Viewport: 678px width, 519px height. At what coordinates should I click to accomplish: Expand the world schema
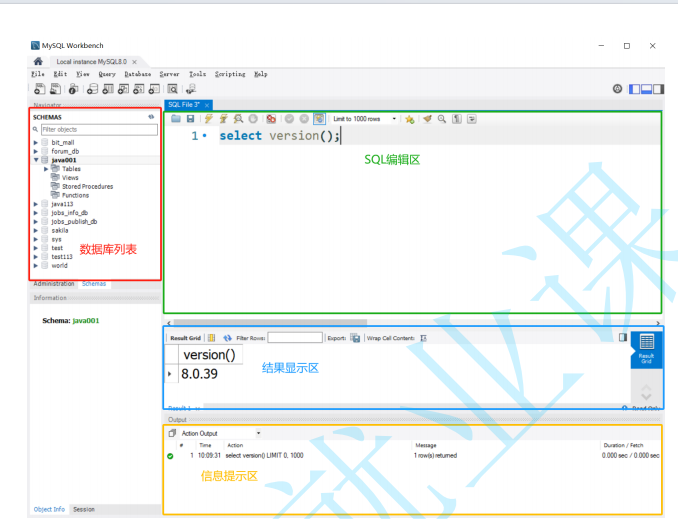pos(36,266)
